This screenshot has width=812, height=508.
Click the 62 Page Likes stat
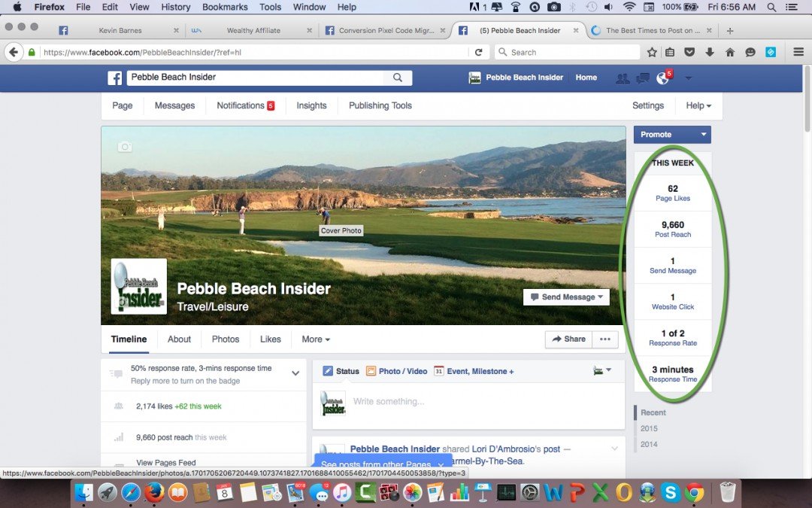click(x=673, y=193)
